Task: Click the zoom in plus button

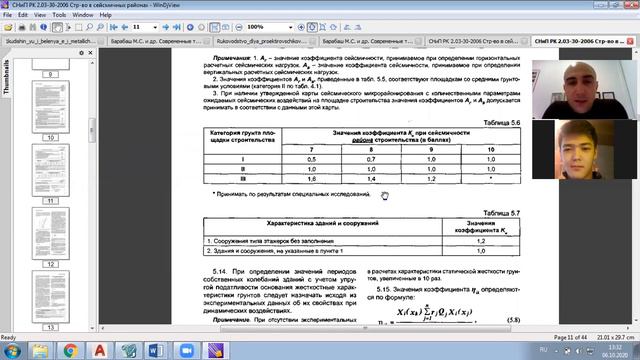Action: pos(301,27)
